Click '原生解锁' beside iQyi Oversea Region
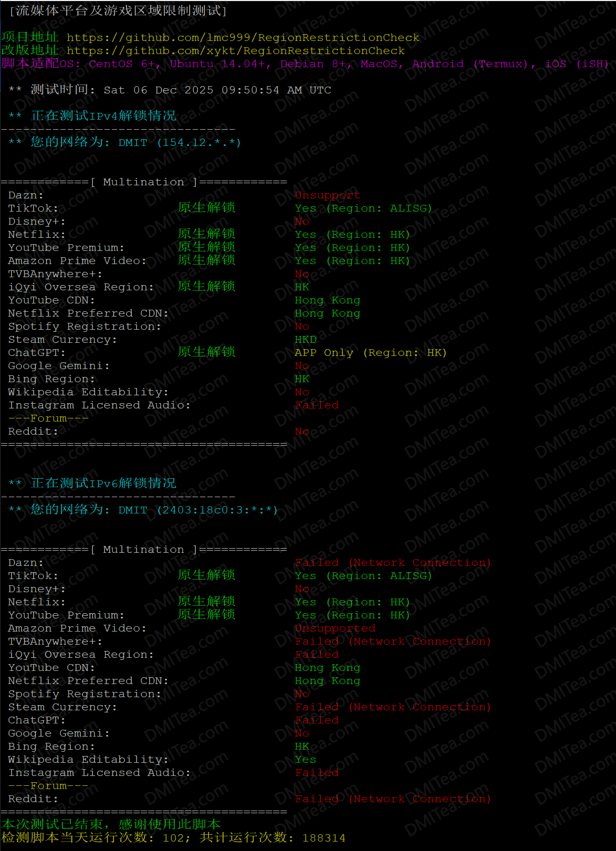 [206, 286]
